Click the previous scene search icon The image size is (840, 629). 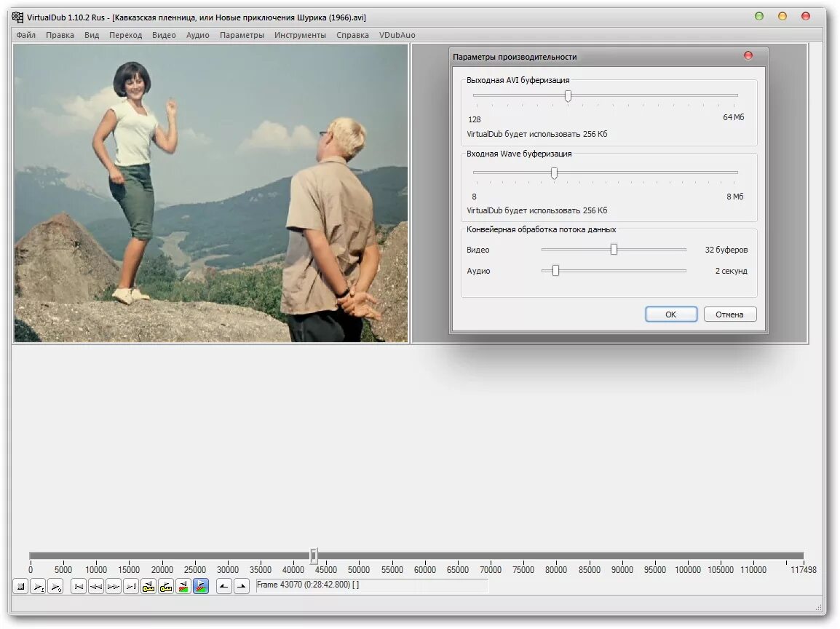[183, 587]
